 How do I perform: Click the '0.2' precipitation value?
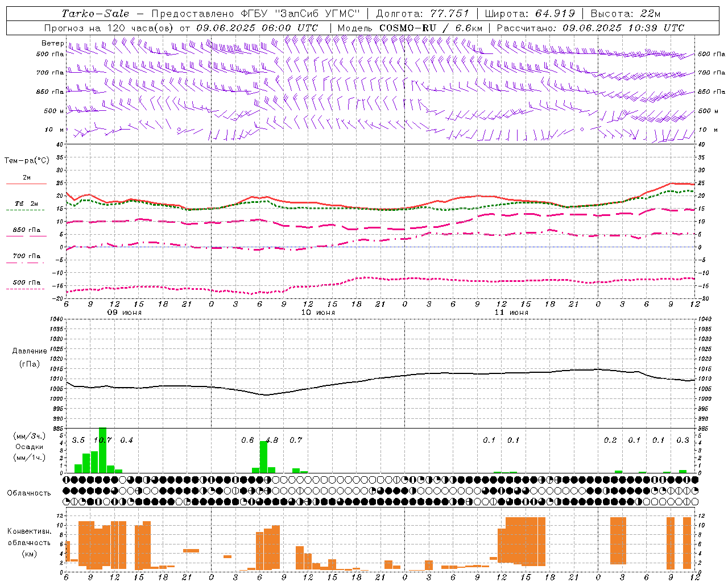pos(610,440)
